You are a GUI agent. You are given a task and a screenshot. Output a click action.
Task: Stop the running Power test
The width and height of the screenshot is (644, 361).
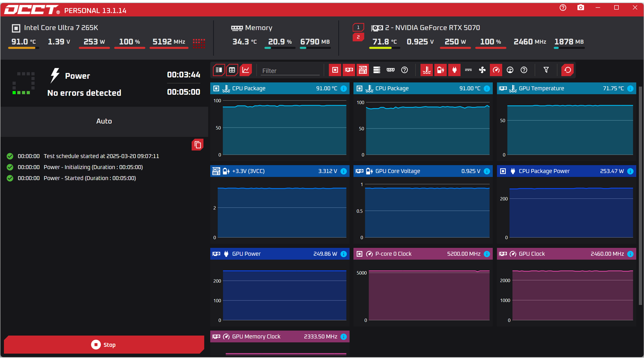click(x=103, y=345)
